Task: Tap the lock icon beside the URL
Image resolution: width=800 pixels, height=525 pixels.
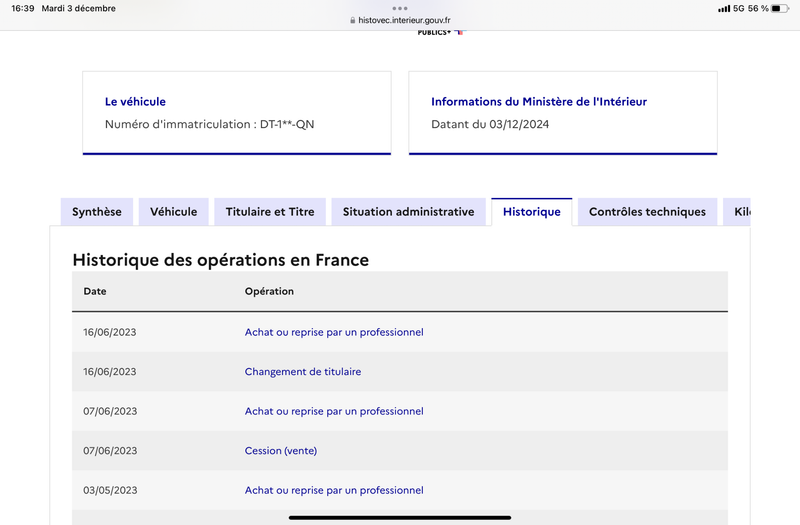Action: 353,20
